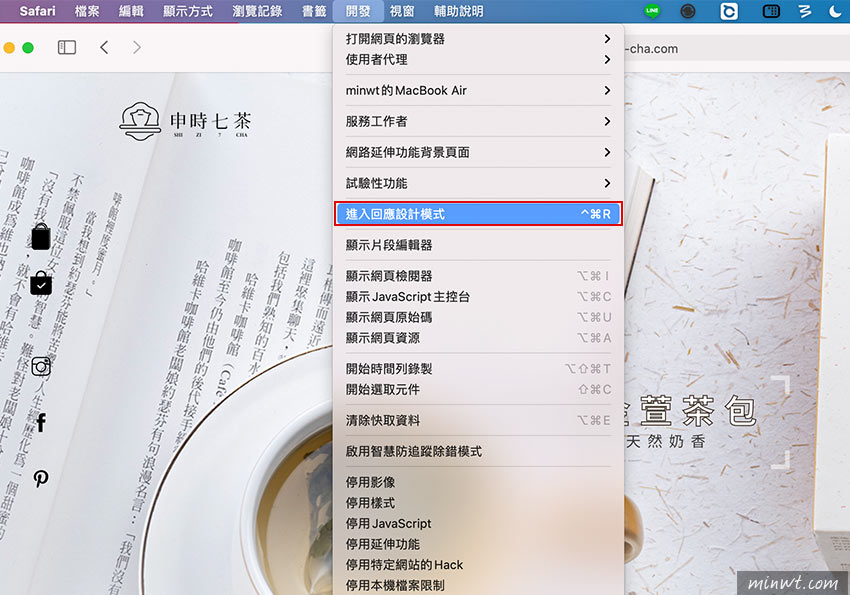Open the 顯示方式 menu

[x=188, y=11]
